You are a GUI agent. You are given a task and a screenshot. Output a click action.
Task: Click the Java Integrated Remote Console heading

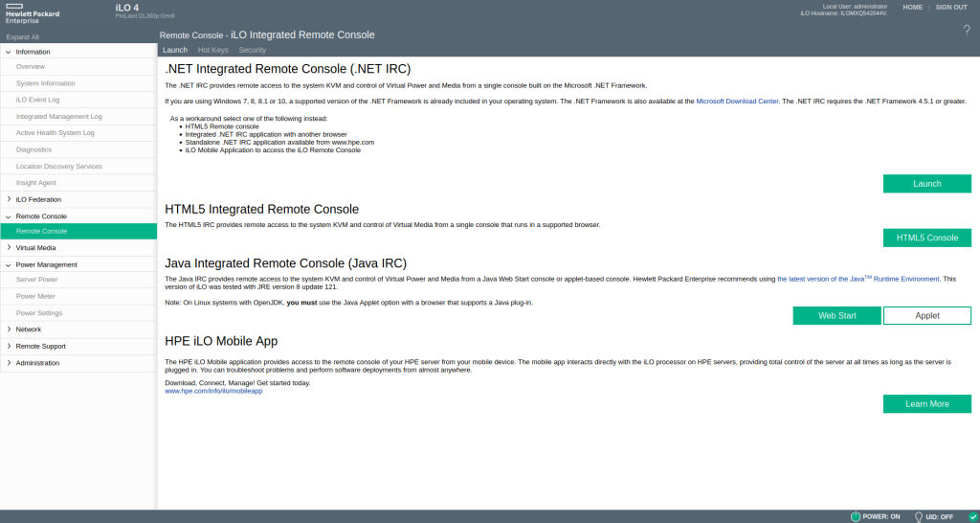pyautogui.click(x=285, y=262)
